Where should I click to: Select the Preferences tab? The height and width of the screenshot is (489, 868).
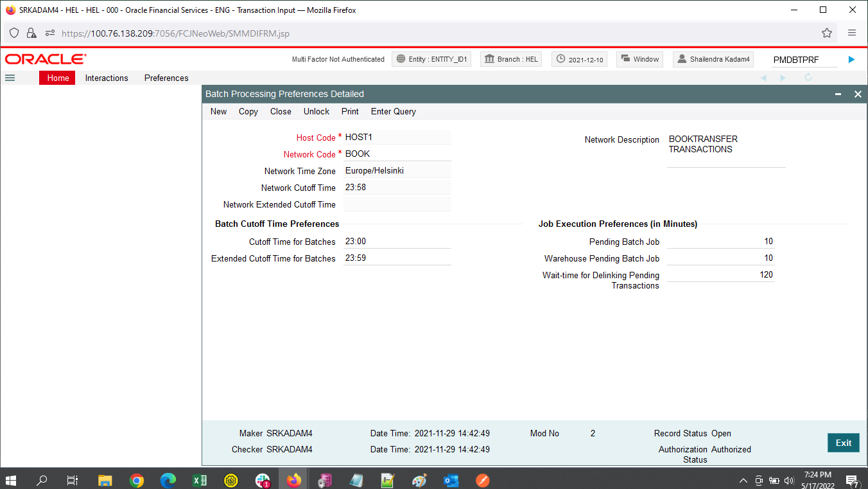tap(166, 78)
